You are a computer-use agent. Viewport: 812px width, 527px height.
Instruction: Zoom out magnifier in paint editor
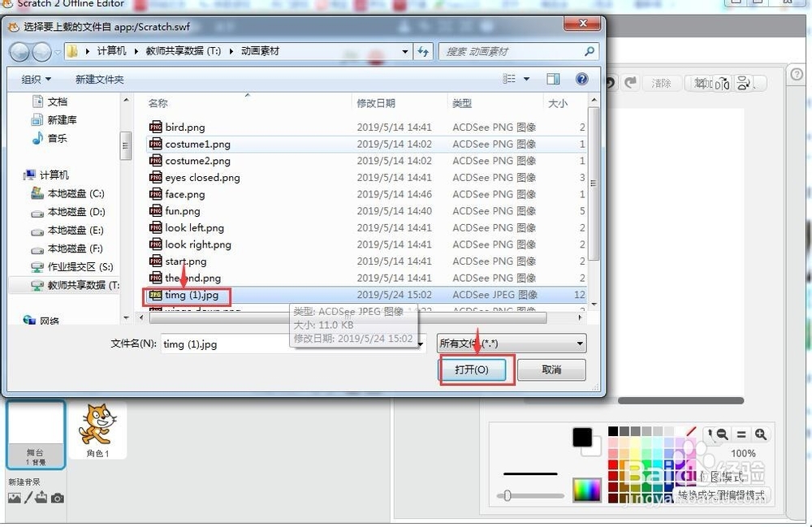pos(722,434)
